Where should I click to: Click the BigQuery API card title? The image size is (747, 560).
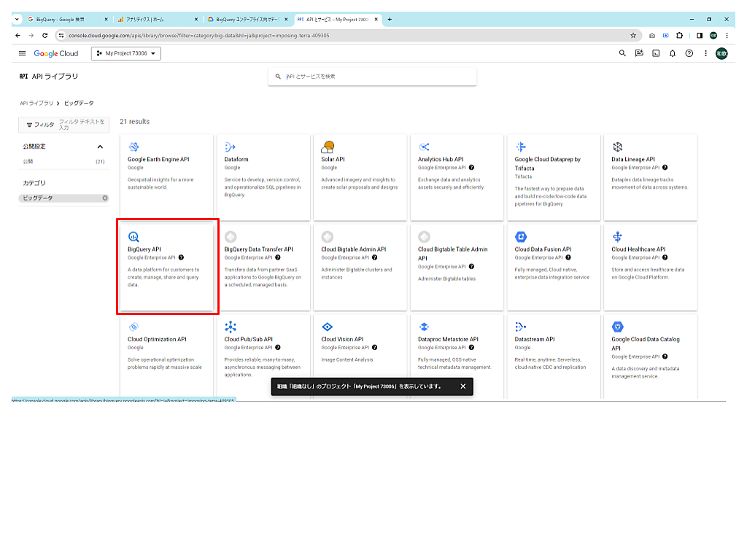(144, 249)
